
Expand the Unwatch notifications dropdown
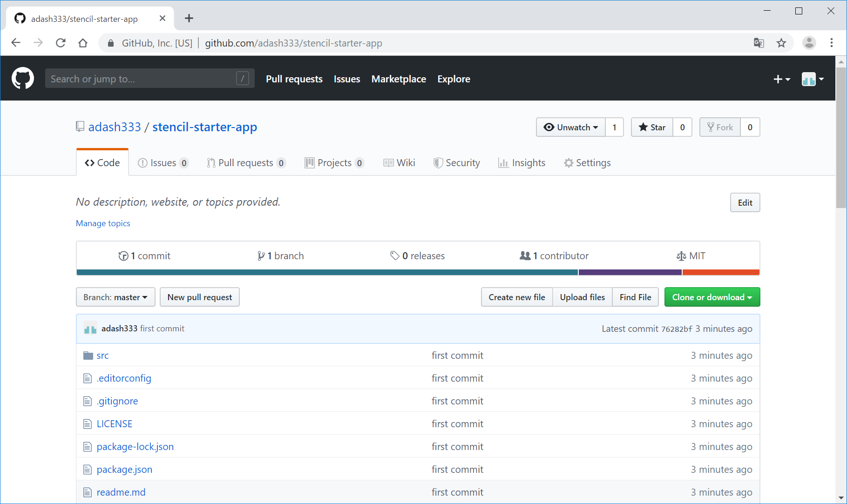point(571,128)
